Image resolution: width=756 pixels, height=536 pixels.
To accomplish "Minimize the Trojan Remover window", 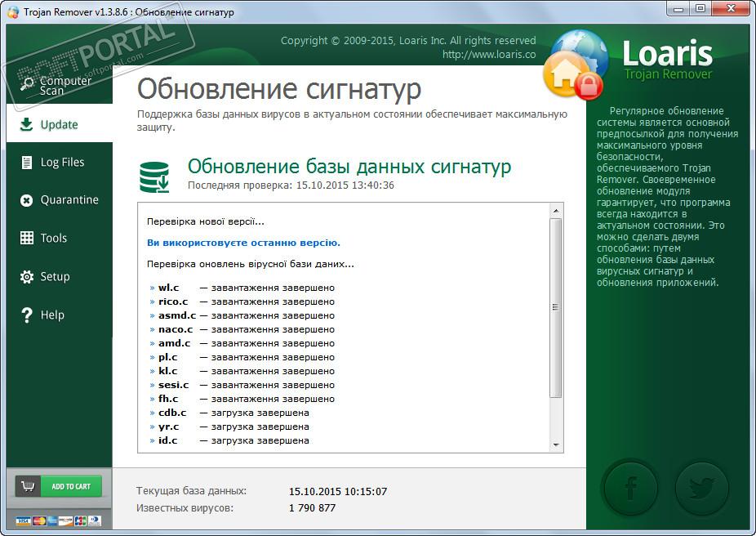I will [x=678, y=9].
